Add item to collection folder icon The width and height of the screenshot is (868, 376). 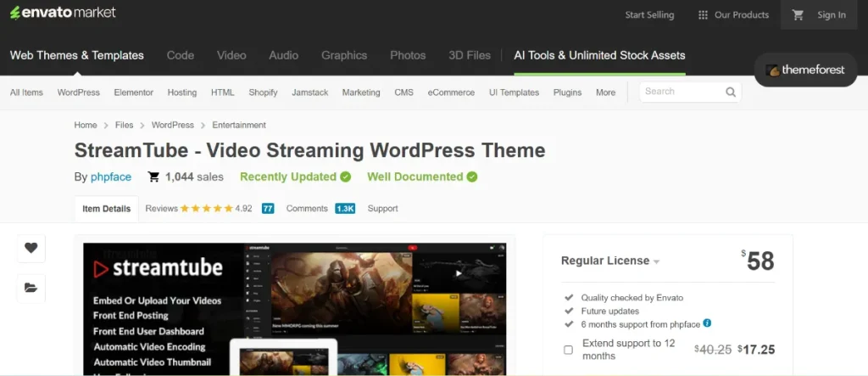[31, 288]
